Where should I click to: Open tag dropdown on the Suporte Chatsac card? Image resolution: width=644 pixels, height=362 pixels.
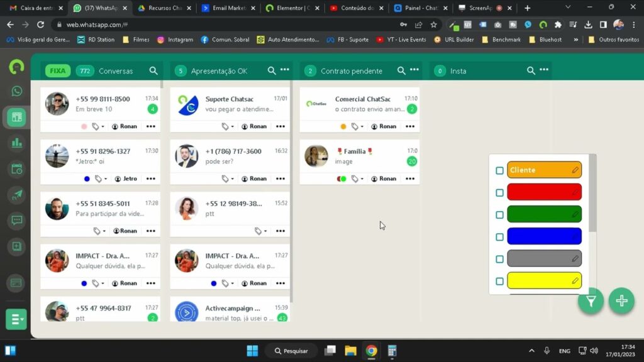(x=228, y=126)
